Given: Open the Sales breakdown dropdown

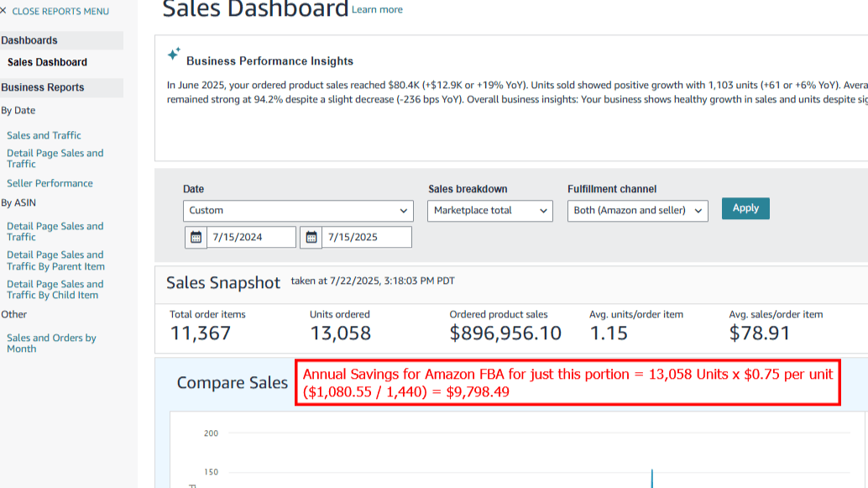Looking at the screenshot, I should pos(489,211).
